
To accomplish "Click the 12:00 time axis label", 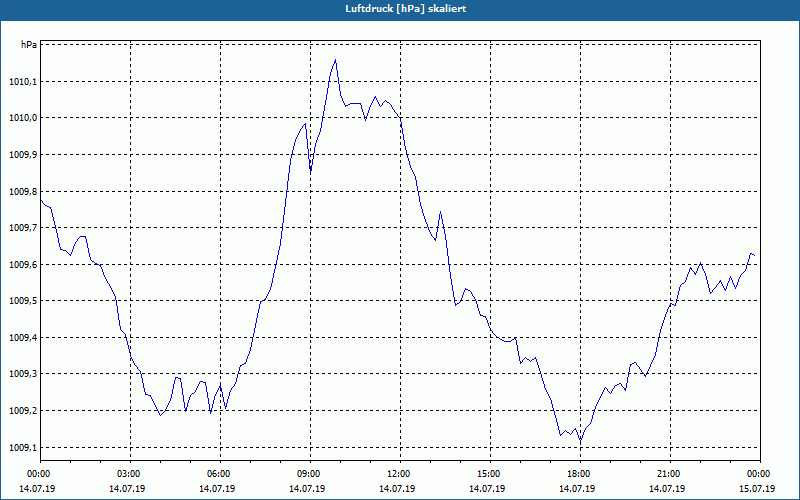I will click(x=398, y=474).
